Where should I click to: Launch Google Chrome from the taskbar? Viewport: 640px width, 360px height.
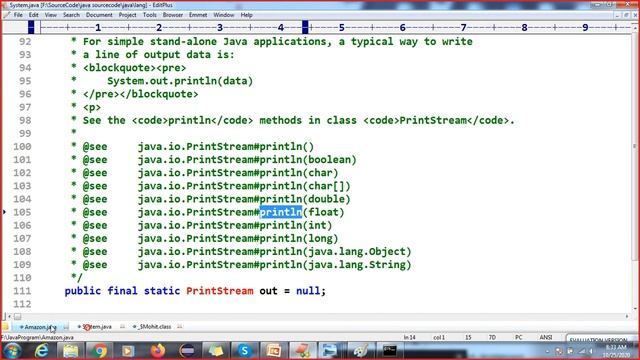tap(99, 351)
